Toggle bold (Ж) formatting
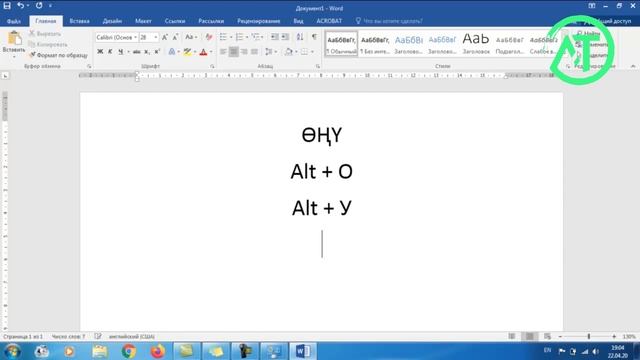The height and width of the screenshot is (360, 640). 100,52
